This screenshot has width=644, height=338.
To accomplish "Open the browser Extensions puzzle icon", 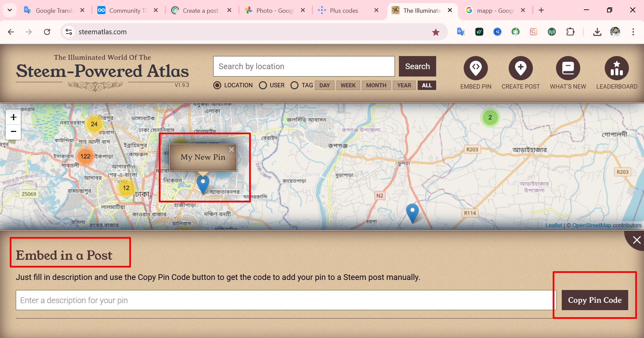I will tap(570, 32).
